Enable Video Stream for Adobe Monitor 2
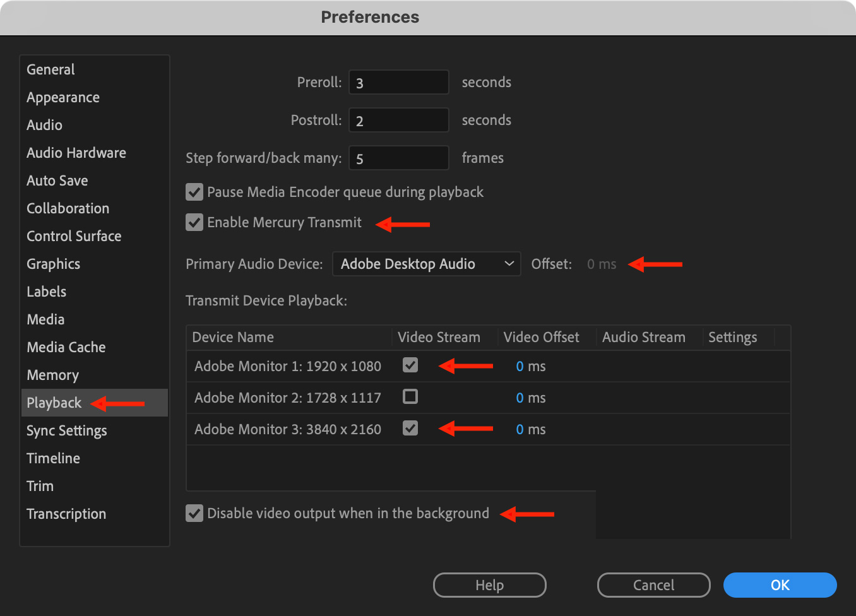The image size is (856, 616). coord(410,397)
